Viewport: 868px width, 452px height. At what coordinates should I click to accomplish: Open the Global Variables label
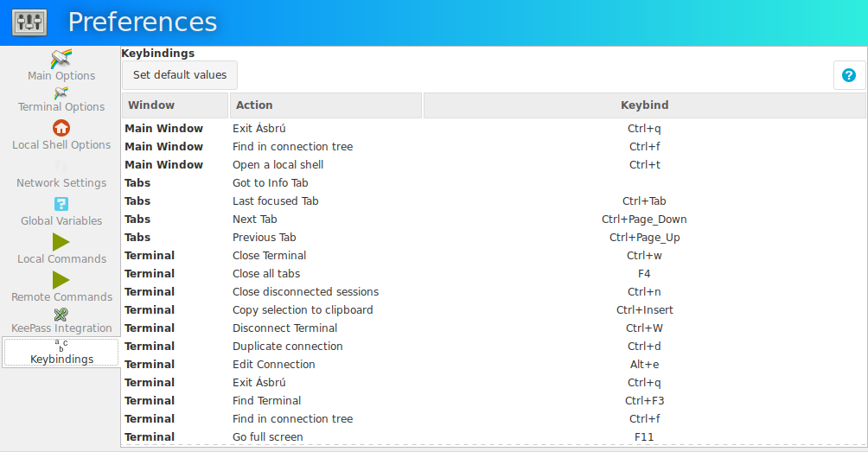click(x=61, y=220)
